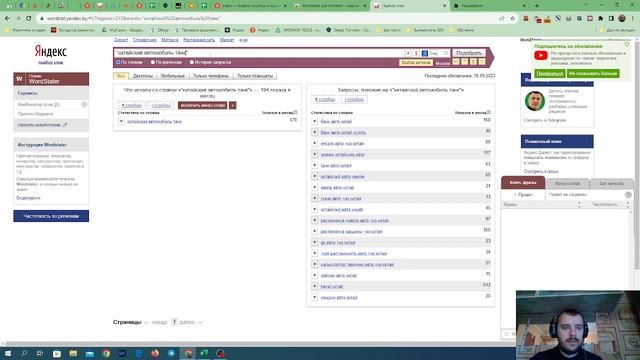Click the WordStater W logo
Image resolution: width=640 pixels, height=360 pixels.
(19, 79)
